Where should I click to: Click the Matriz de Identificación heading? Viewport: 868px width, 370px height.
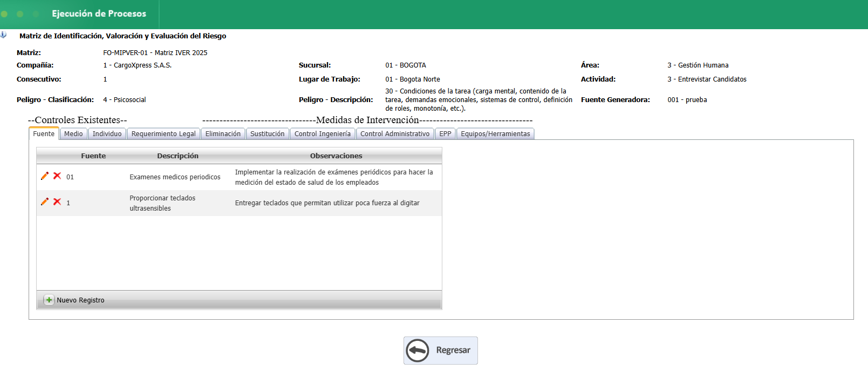point(123,36)
